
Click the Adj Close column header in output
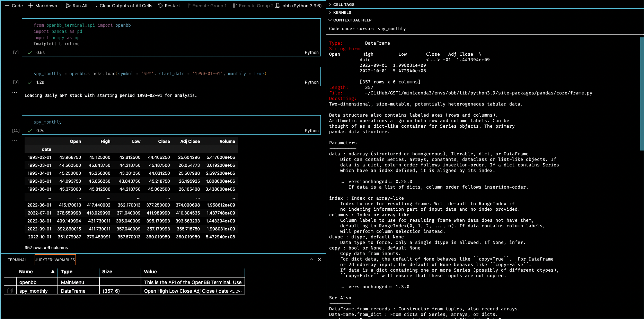[x=190, y=142]
